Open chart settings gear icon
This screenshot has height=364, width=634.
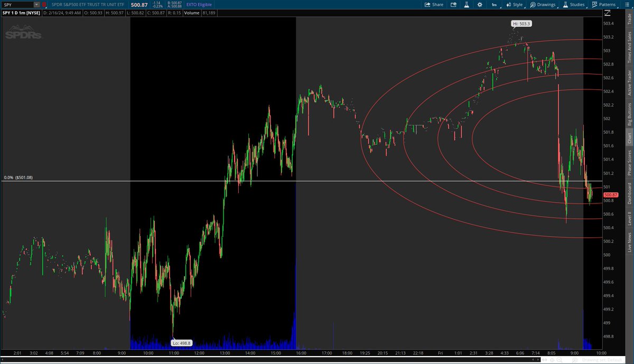click(480, 4)
